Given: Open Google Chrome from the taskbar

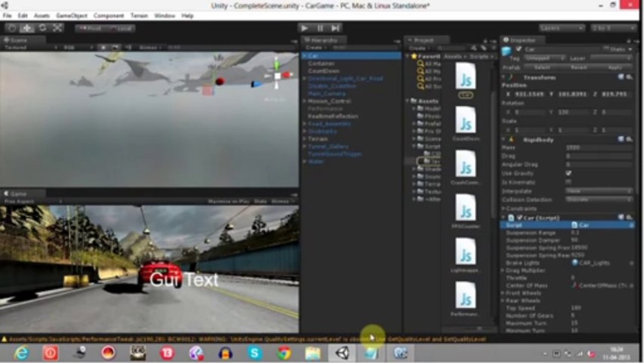Looking at the screenshot, I should point(284,353).
